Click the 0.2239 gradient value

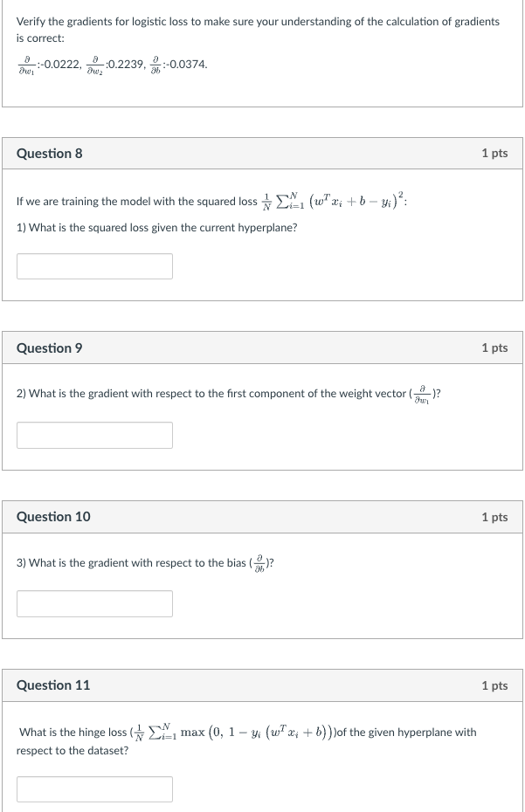121,62
